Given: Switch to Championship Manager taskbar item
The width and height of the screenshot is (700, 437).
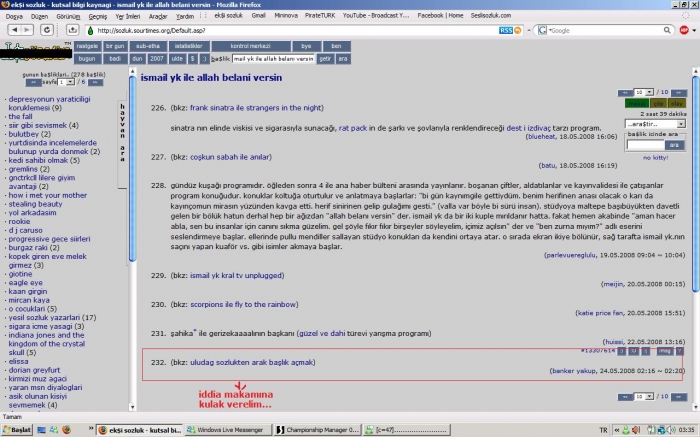Looking at the screenshot, I should (x=317, y=430).
